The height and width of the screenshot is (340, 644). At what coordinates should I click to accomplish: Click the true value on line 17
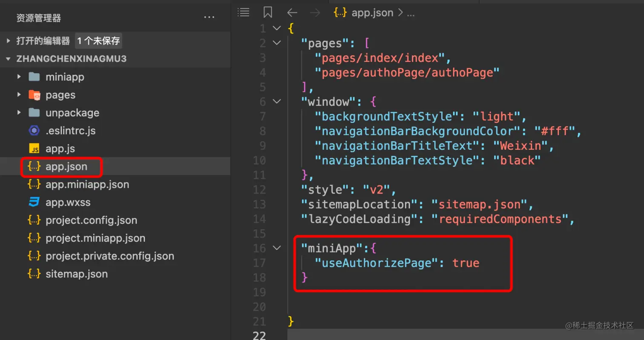pyautogui.click(x=466, y=263)
